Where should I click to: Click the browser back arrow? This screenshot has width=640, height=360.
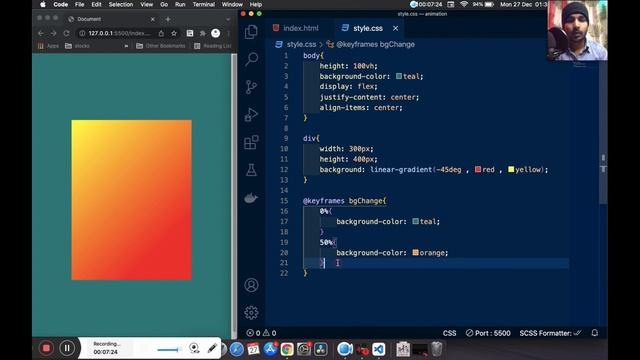click(x=41, y=33)
